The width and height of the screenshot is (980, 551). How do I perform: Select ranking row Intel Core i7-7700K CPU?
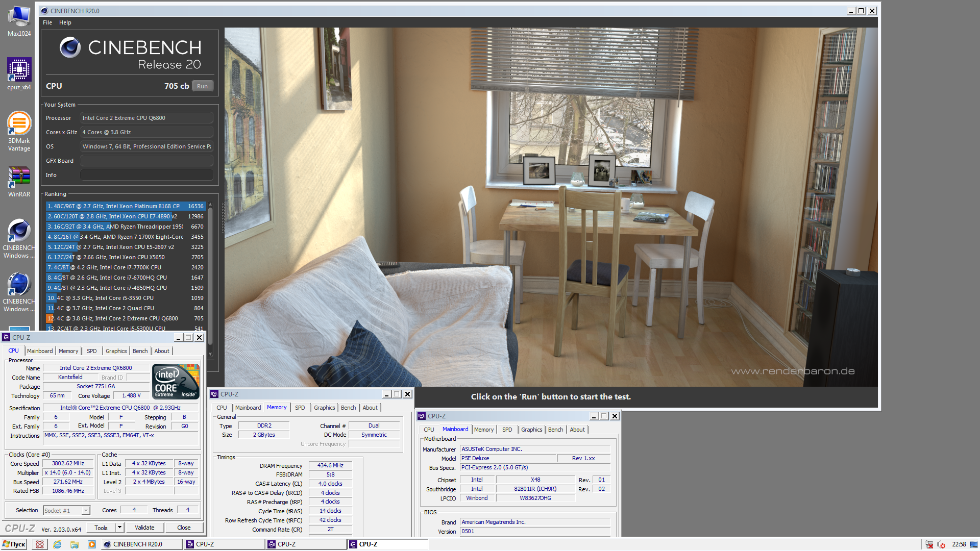[126, 267]
